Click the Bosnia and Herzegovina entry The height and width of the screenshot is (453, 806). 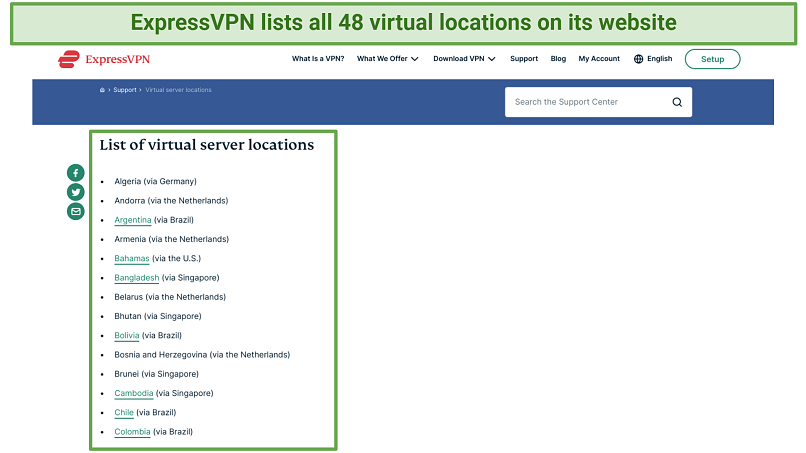[202, 355]
